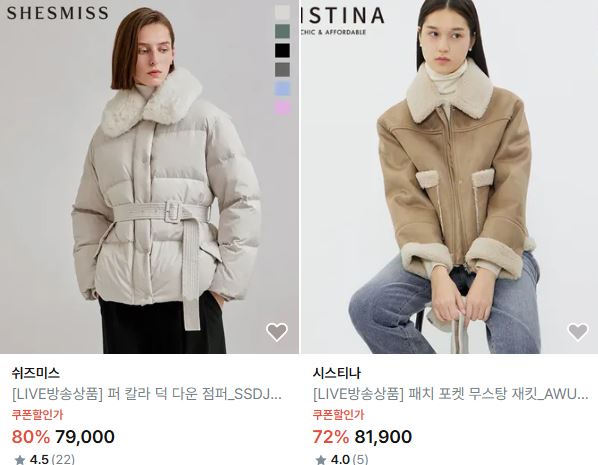Open the 쉬즈미스 brand link
598x465 pixels.
[x=36, y=373]
